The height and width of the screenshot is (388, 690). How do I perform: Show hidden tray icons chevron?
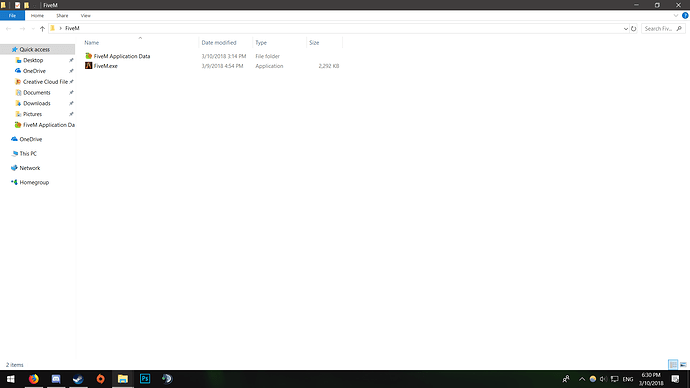coord(582,379)
